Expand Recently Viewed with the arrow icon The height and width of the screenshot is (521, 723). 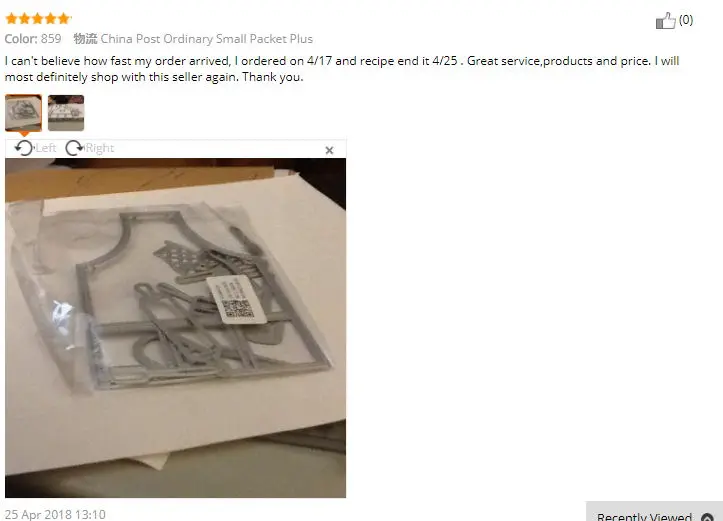707,517
